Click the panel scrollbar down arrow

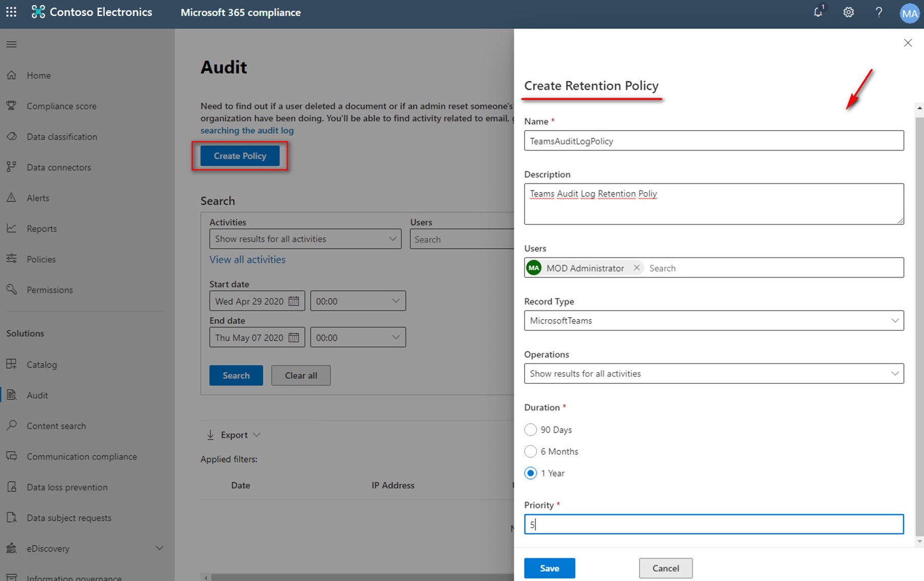[919, 542]
